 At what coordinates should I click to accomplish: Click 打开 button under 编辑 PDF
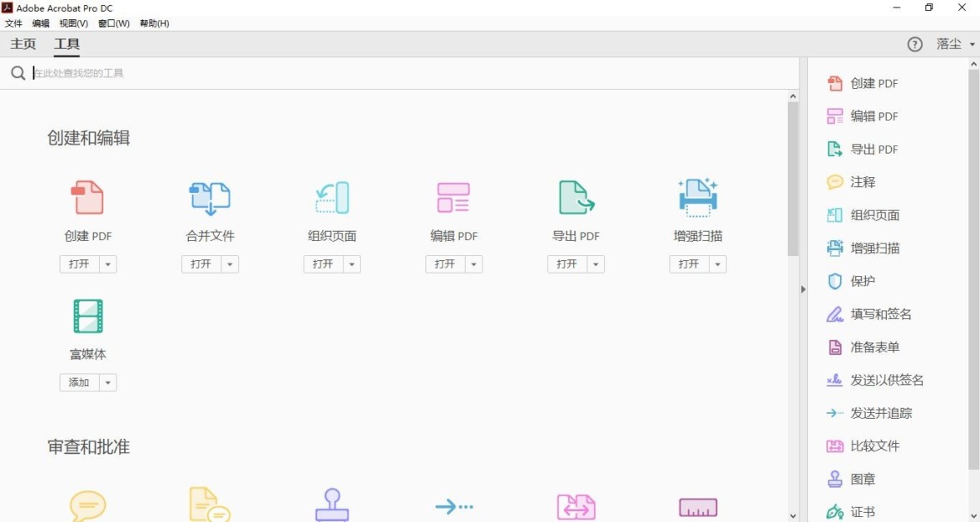445,264
